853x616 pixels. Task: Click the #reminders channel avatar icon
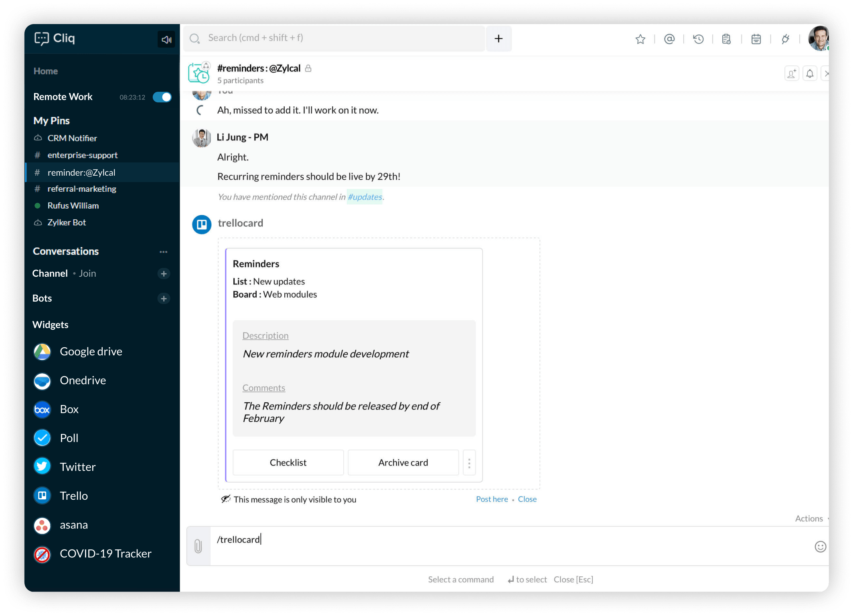click(x=199, y=73)
